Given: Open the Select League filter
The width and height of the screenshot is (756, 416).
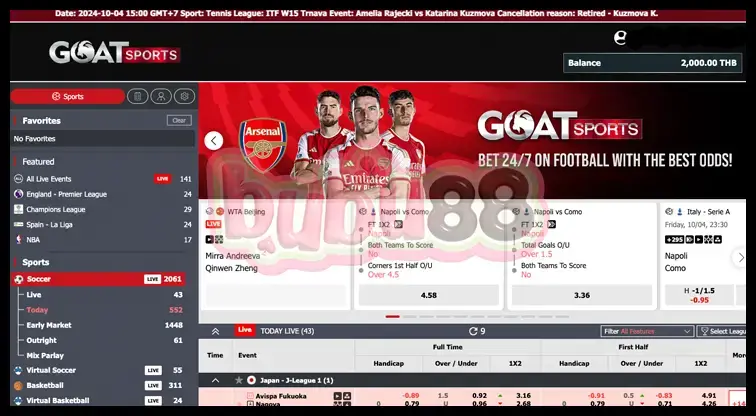Looking at the screenshot, I should (721, 332).
